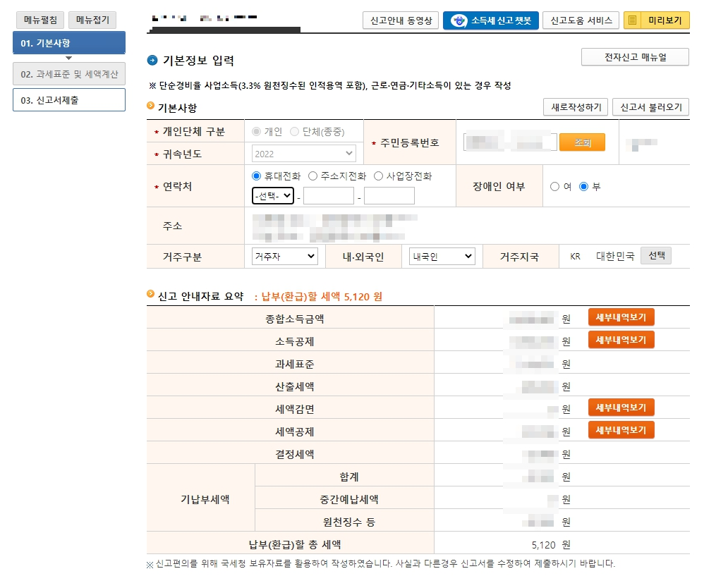Click the middle phone number input field
The height and width of the screenshot is (588, 716).
click(328, 195)
